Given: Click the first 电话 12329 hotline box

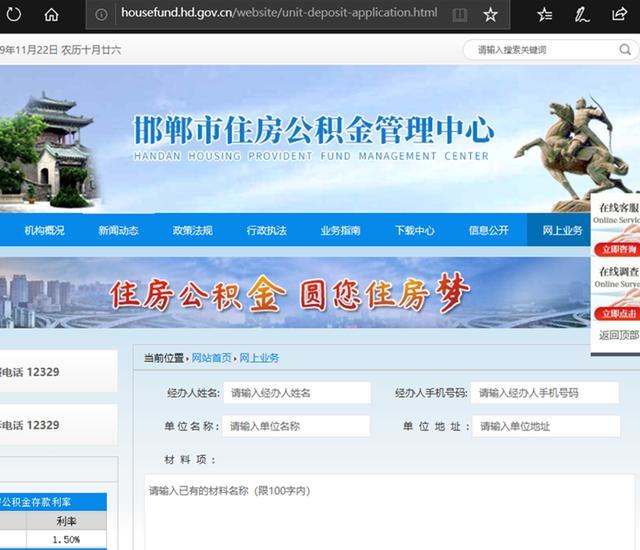Looking at the screenshot, I should click(x=58, y=371).
